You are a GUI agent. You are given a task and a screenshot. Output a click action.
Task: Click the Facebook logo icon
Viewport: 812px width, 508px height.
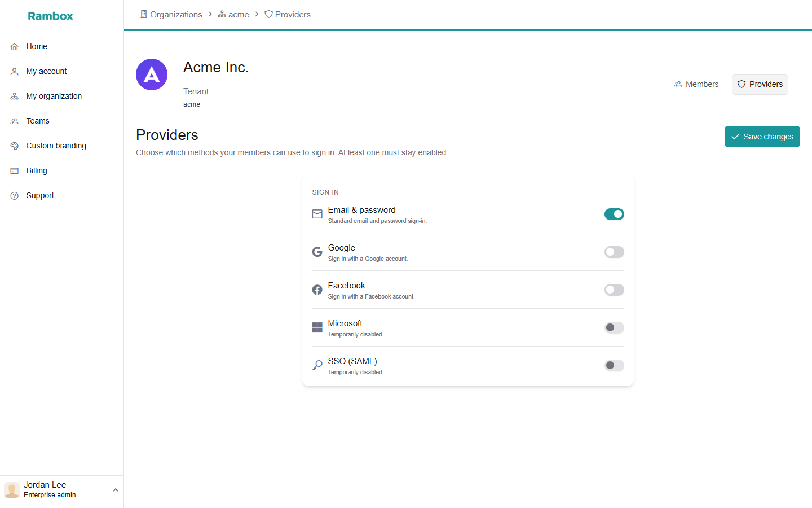point(317,290)
